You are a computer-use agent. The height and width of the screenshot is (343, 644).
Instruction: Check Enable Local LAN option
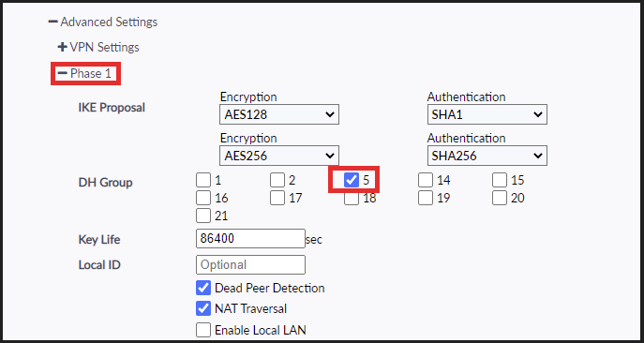click(x=203, y=330)
